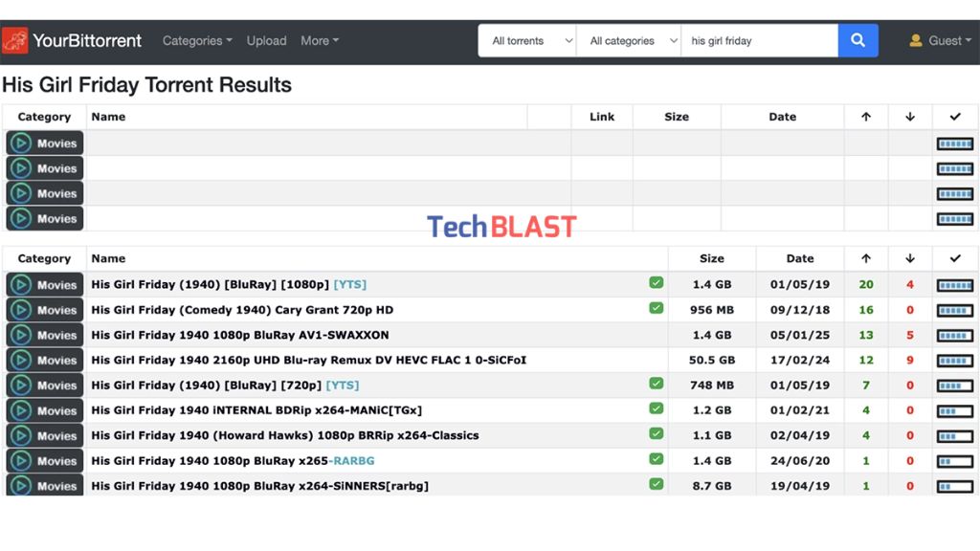Image resolution: width=980 pixels, height=551 pixels.
Task: Click verified check for Howard Hawks torrent
Action: pos(656,433)
